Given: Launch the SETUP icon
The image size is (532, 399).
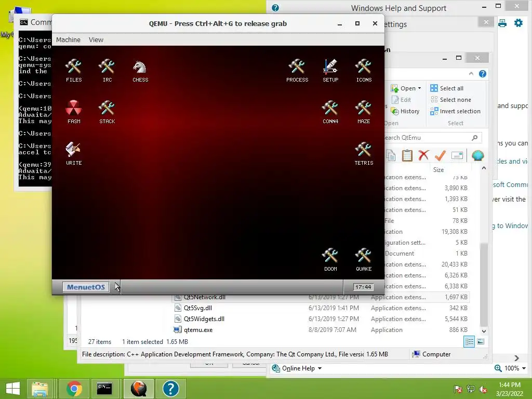Looking at the screenshot, I should (x=330, y=71).
